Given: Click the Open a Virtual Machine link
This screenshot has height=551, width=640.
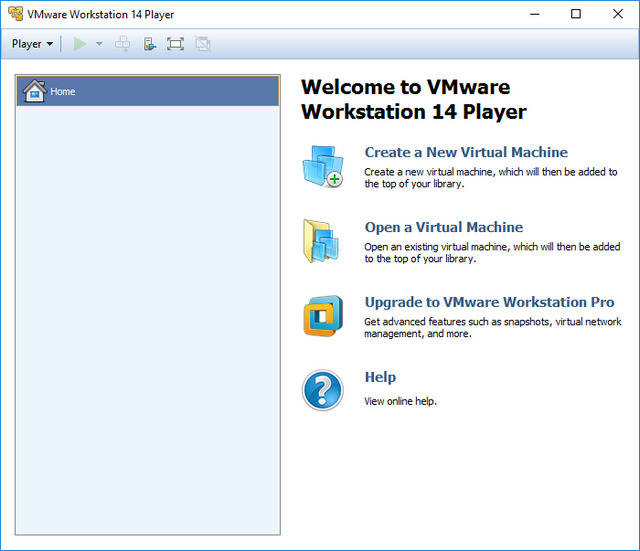Looking at the screenshot, I should coord(443,227).
